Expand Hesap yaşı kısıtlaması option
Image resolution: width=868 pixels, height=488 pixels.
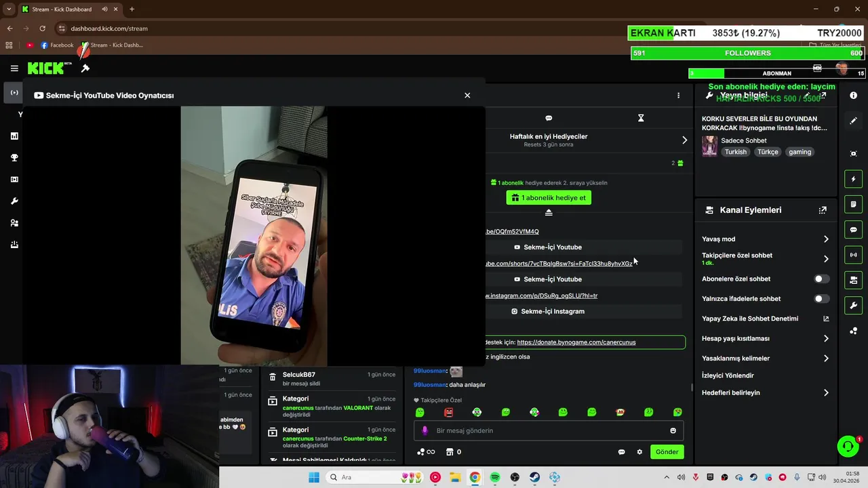point(826,338)
